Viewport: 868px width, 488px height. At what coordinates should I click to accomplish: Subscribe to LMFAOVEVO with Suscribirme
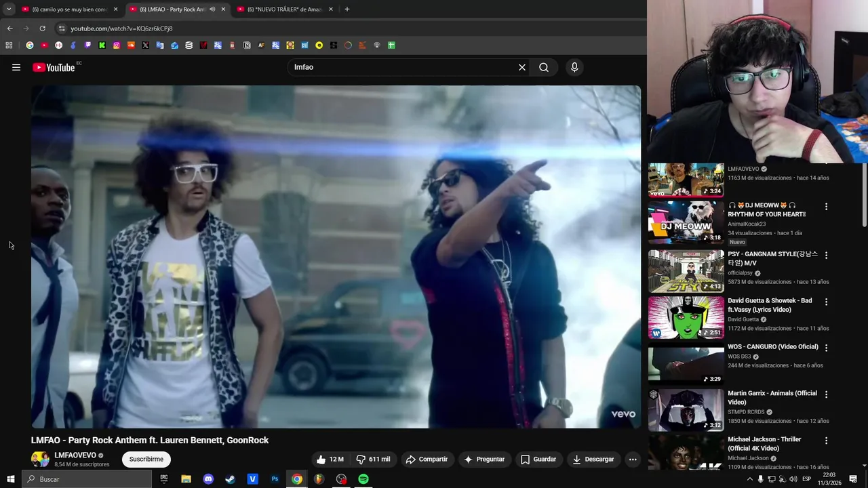coord(146,459)
